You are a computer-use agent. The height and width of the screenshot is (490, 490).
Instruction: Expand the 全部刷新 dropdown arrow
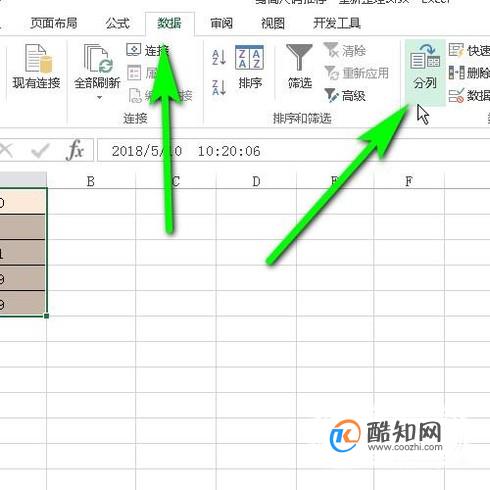[x=99, y=98]
